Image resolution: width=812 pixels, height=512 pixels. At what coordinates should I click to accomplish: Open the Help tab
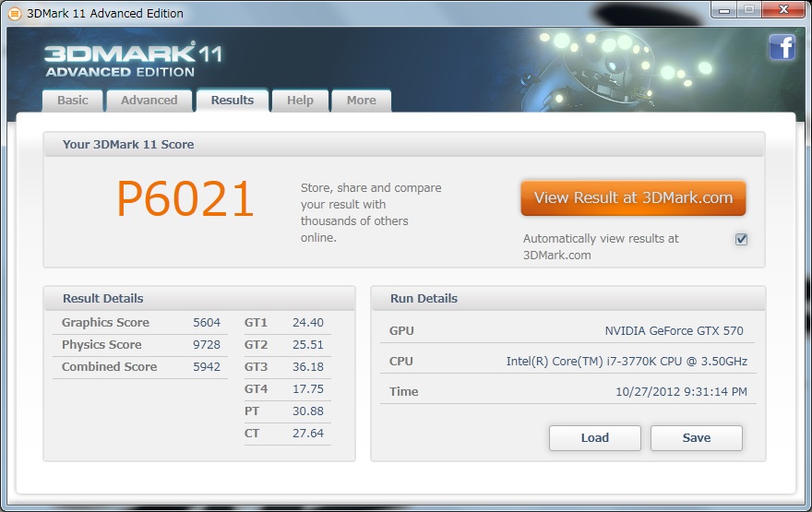coord(301,101)
